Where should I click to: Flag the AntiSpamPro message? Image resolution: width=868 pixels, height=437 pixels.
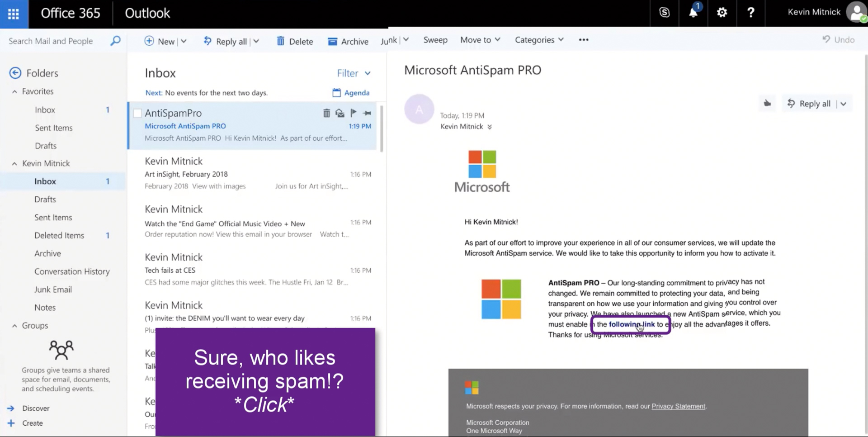point(354,113)
